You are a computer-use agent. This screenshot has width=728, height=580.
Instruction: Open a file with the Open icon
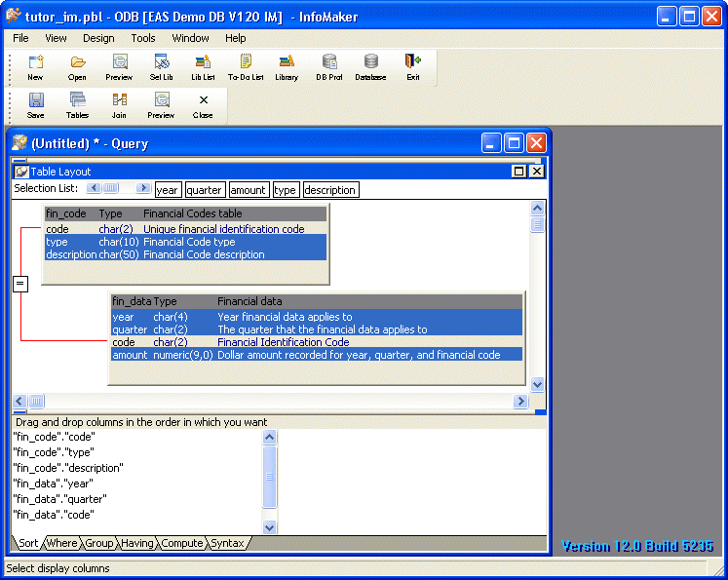pyautogui.click(x=77, y=67)
